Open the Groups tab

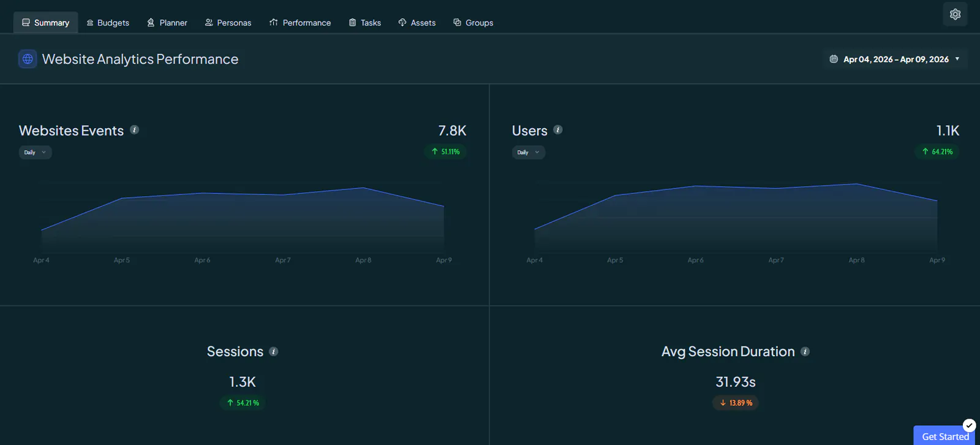tap(473, 23)
